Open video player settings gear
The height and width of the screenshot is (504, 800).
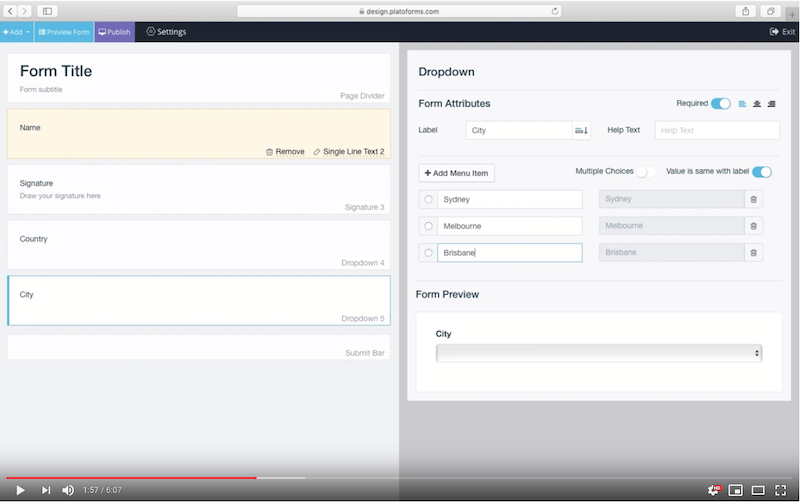(713, 490)
